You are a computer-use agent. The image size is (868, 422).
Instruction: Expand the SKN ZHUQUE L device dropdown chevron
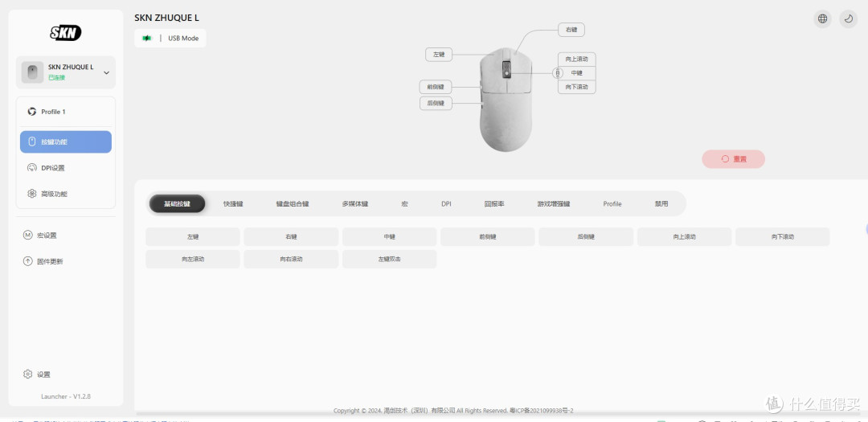click(x=106, y=72)
